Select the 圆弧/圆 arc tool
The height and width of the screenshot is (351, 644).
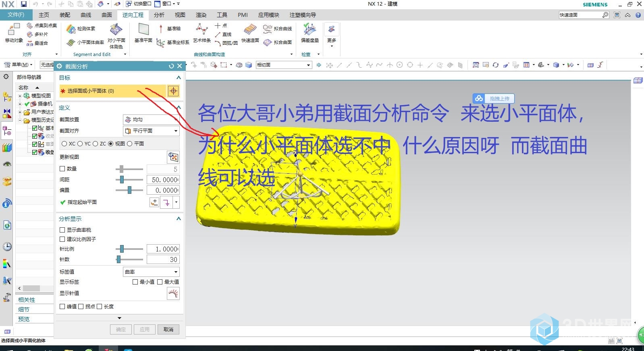(226, 43)
